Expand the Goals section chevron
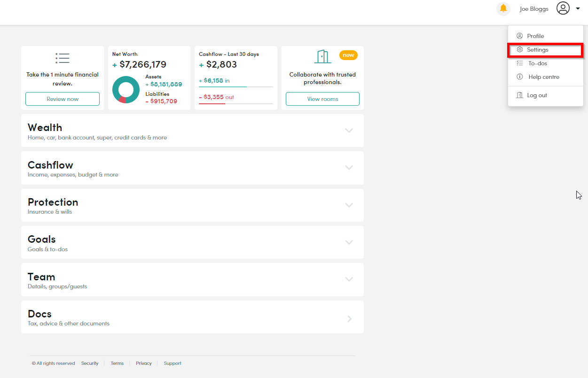Image resolution: width=588 pixels, height=378 pixels. [349, 242]
